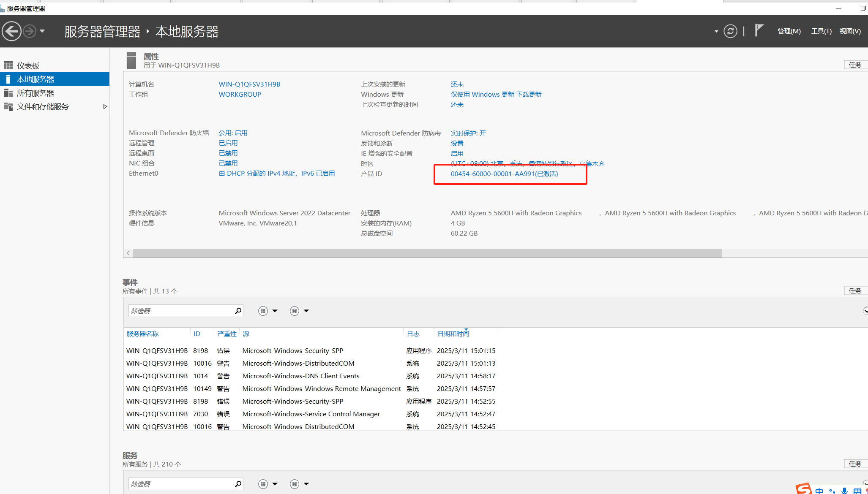Click the refresh icon in header
The width and height of the screenshot is (868, 494).
click(x=730, y=31)
